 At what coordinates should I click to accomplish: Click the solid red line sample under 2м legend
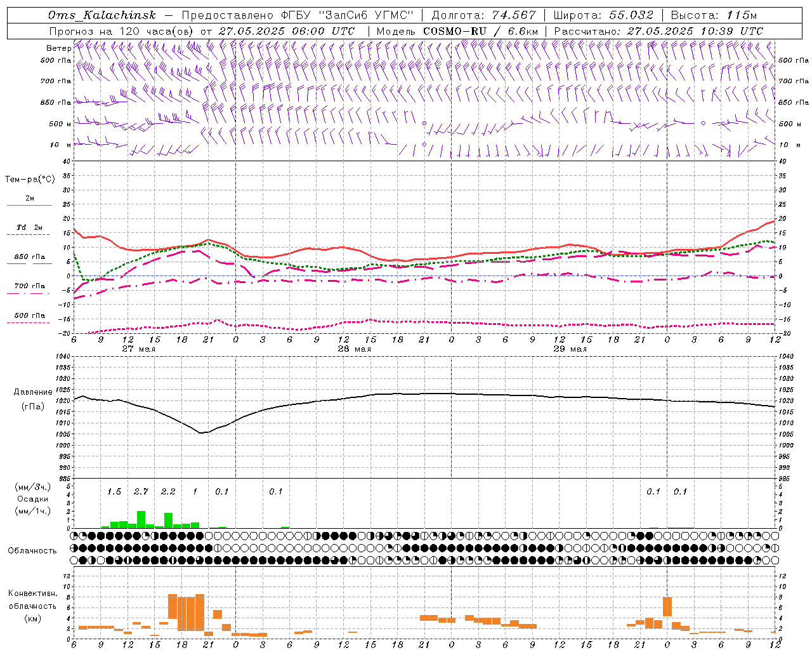tap(29, 206)
